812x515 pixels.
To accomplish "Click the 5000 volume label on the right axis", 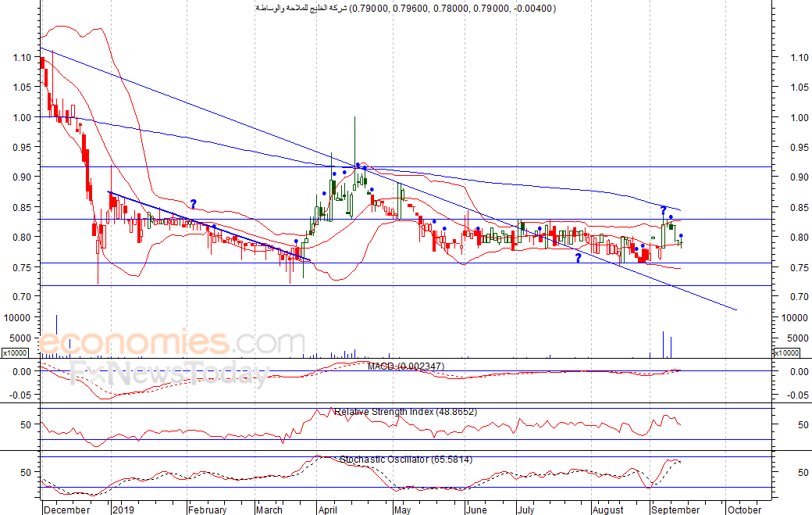I will pyautogui.click(x=797, y=338).
